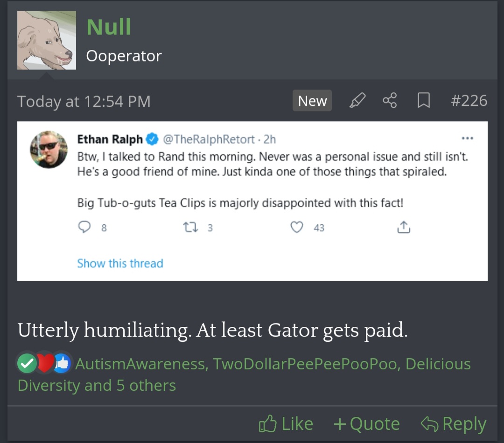The height and width of the screenshot is (443, 504).
Task: Click Ethan Ralph's tweet profile picture
Action: coord(49,149)
